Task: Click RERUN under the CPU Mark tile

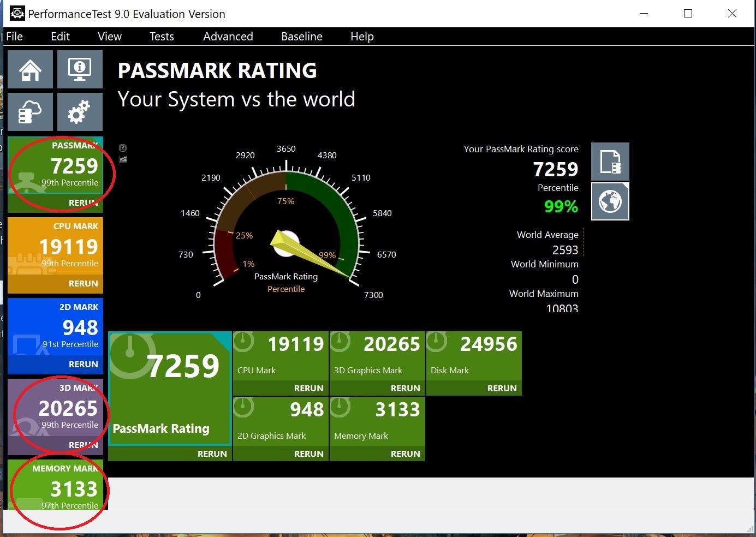Action: (308, 388)
